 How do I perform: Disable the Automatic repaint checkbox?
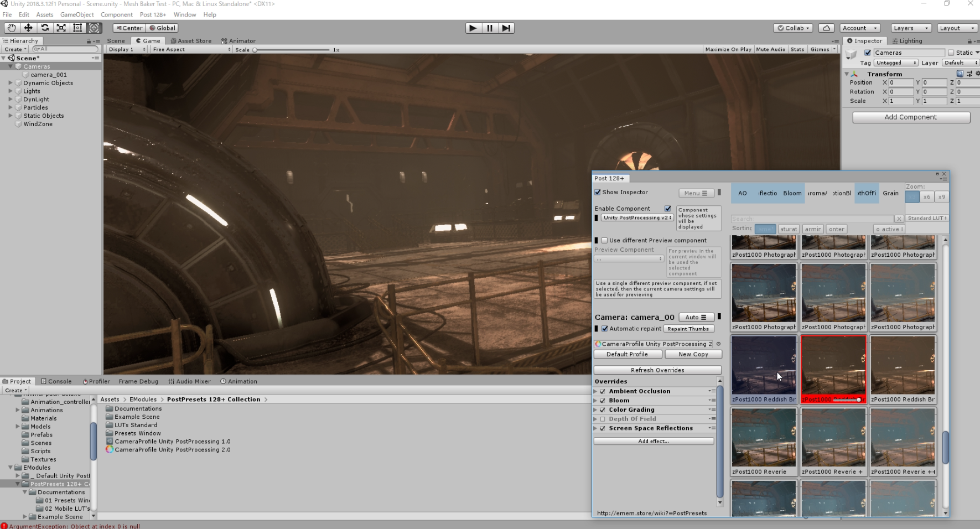click(x=605, y=329)
